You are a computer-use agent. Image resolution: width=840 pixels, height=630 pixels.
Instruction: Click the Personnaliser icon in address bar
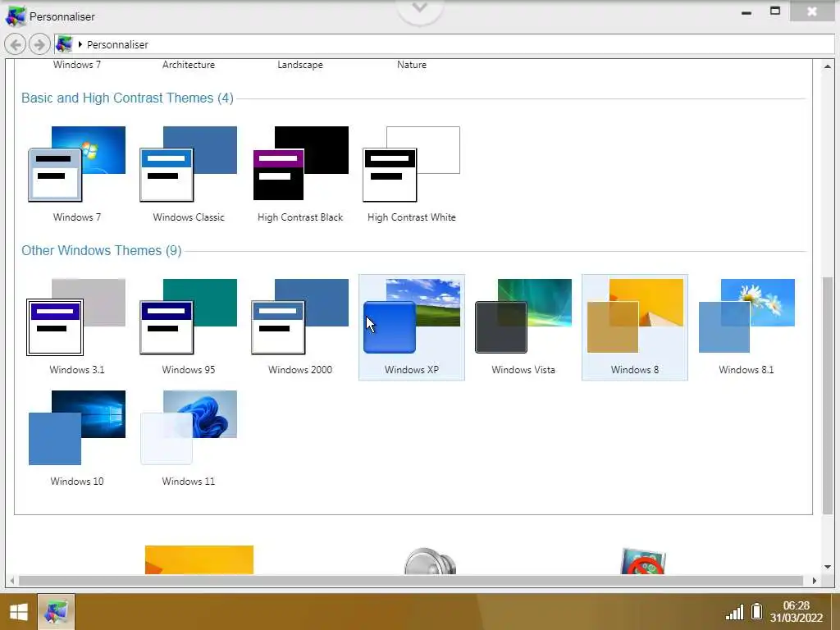pos(64,44)
